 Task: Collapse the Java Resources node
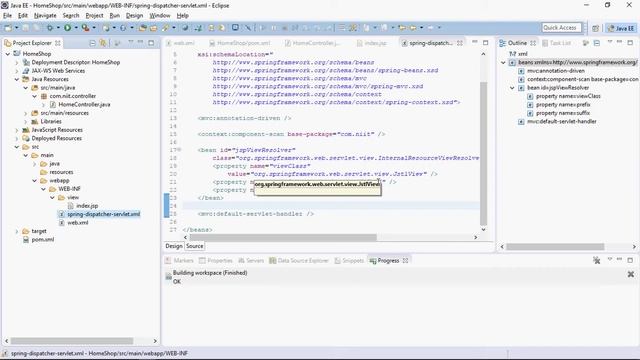tap(17, 79)
